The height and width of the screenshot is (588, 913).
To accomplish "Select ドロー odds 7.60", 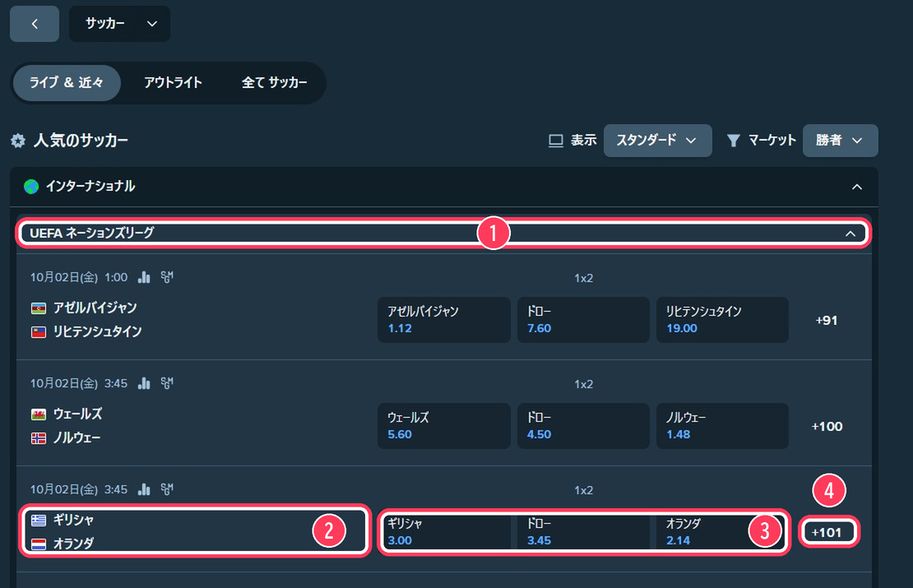I will pos(583,320).
